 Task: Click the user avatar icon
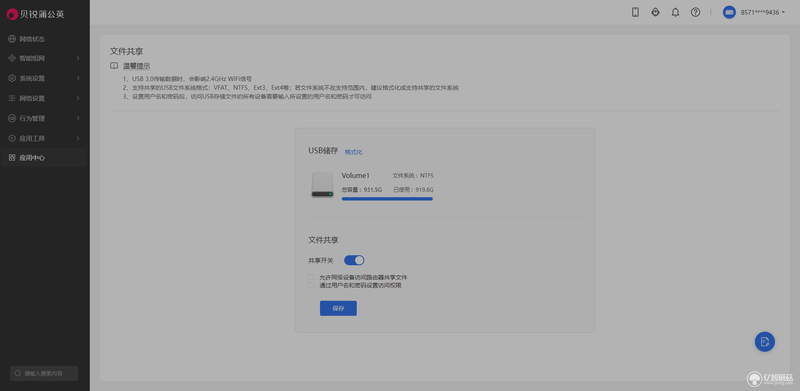coord(729,12)
